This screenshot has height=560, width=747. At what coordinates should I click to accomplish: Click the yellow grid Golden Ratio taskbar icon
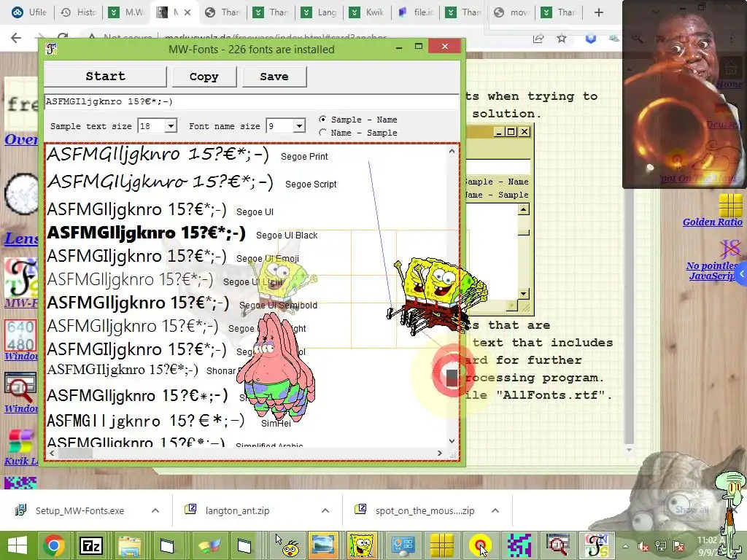click(x=442, y=545)
